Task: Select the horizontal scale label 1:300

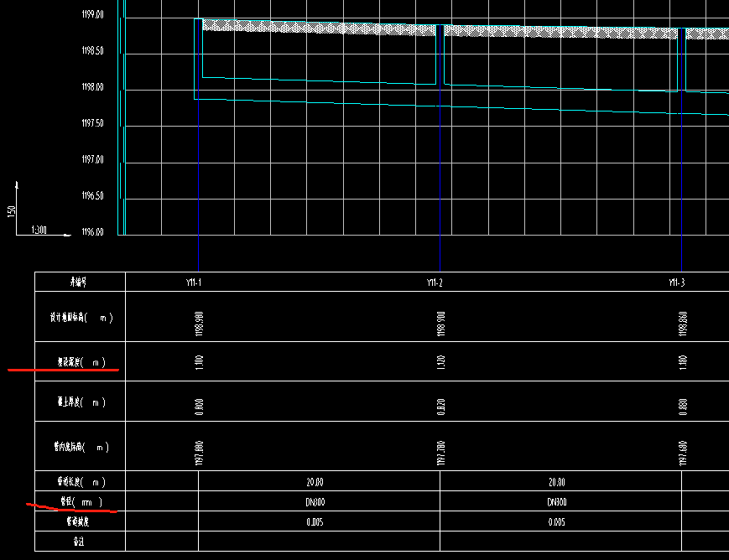Action: point(39,230)
